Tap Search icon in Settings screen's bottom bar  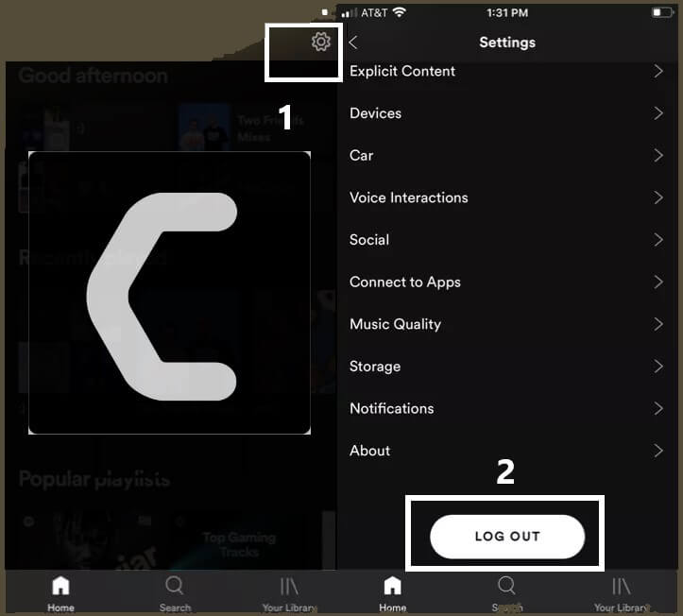pos(506,586)
